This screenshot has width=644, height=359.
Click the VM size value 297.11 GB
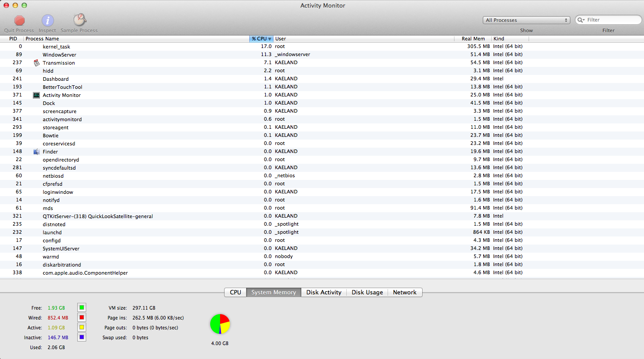(144, 308)
